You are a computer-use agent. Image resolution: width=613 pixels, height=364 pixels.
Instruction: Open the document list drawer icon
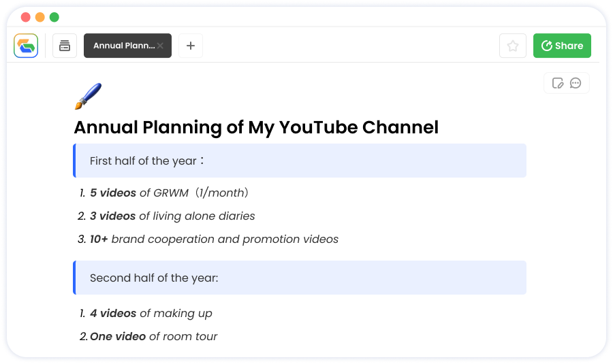[x=65, y=46]
